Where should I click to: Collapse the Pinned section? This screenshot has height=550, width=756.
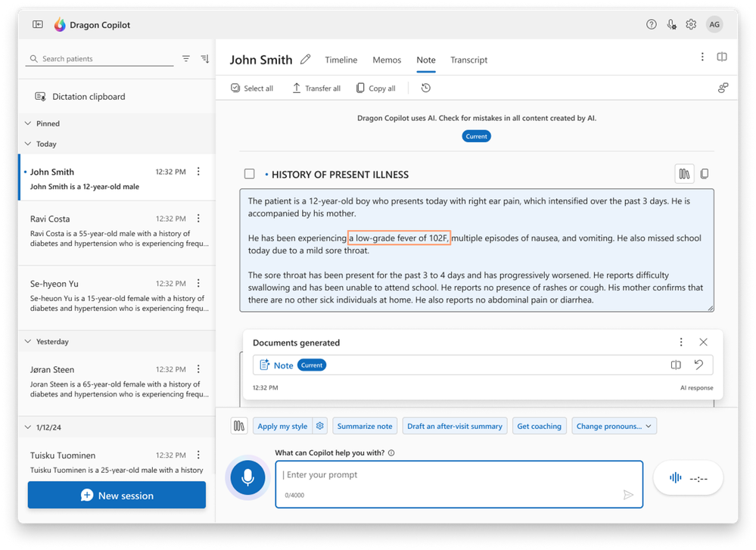(28, 123)
